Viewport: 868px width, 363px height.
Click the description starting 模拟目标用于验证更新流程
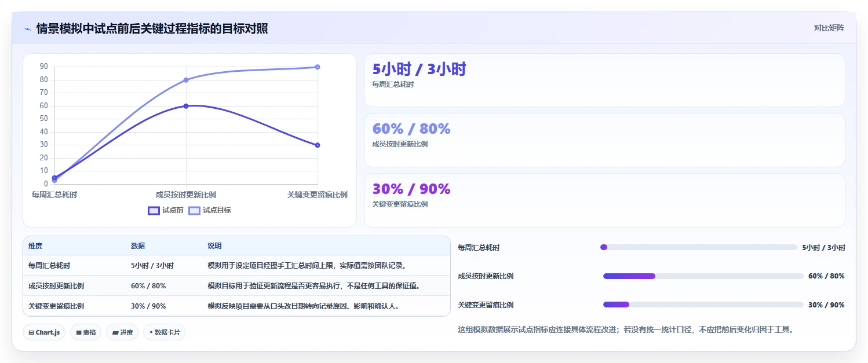(x=314, y=286)
